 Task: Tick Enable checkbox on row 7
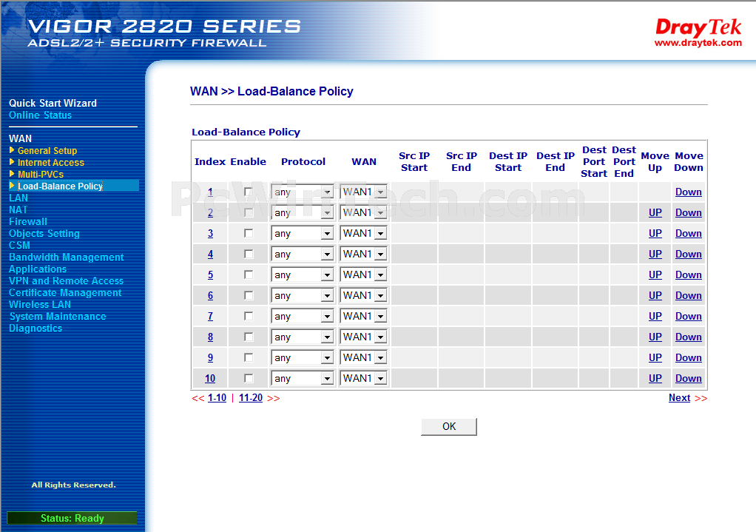click(249, 317)
